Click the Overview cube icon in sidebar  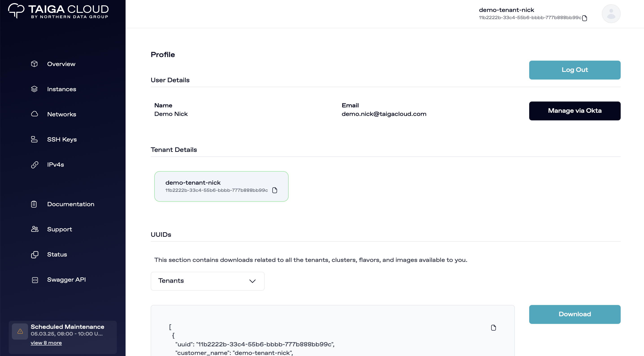tap(34, 64)
